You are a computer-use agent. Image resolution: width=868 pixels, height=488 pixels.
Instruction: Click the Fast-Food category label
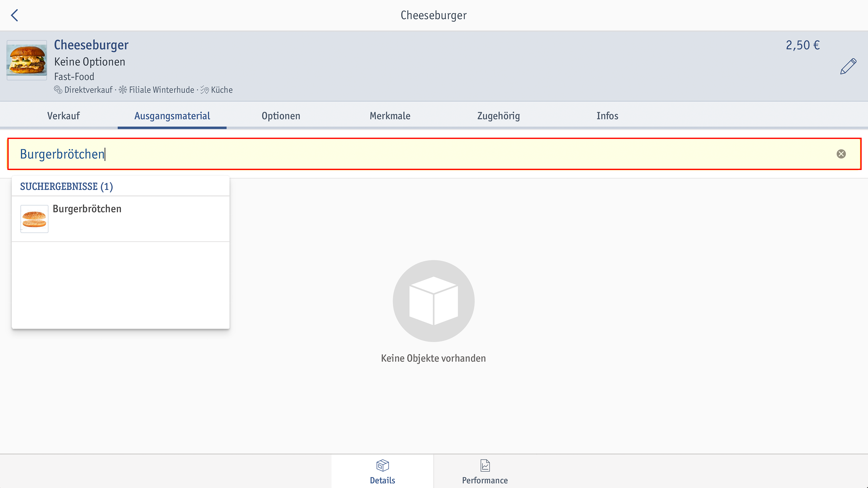tap(74, 77)
